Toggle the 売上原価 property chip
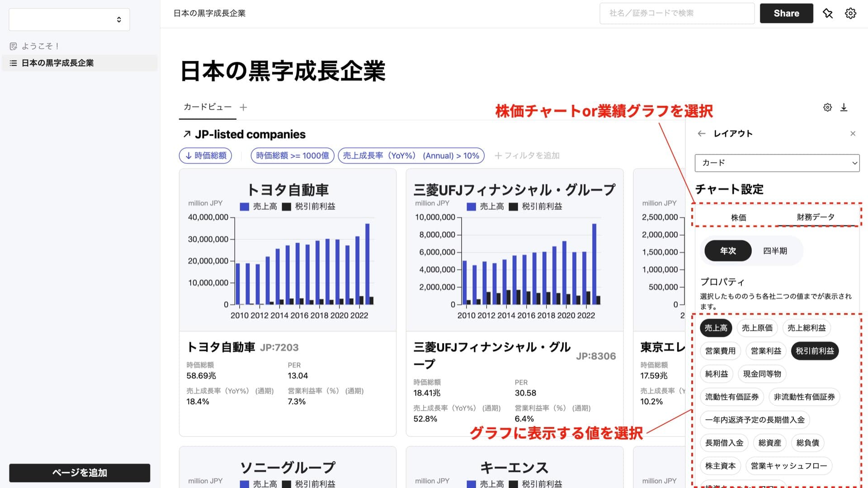 pos(757,328)
